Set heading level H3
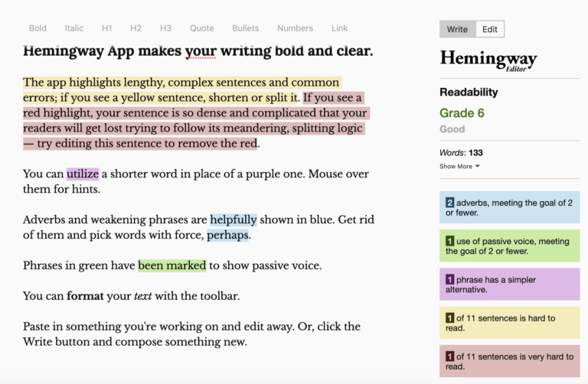The image size is (588, 384). (x=165, y=28)
